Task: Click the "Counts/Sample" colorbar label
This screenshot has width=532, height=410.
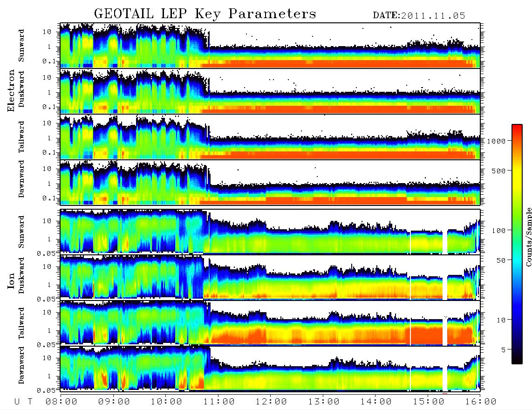Action: (x=528, y=237)
